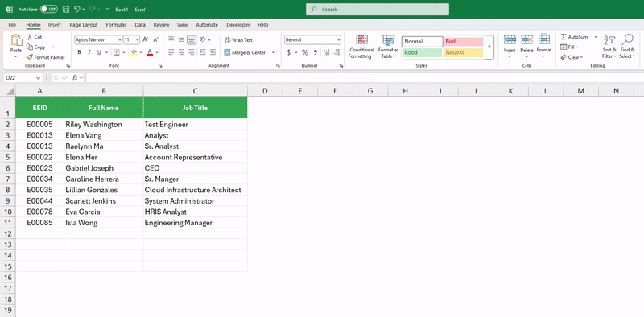Click the Copy icon

click(30, 47)
